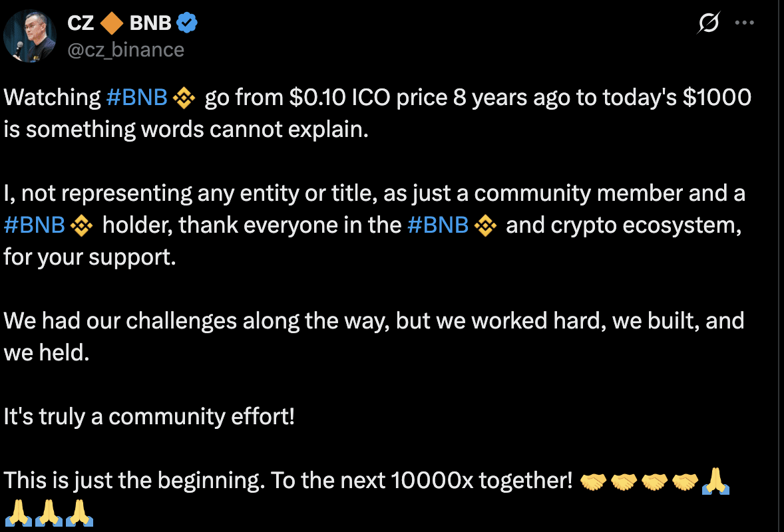Click first folded hands emoji on bottom line
This screenshot has height=532, width=784.
point(18,513)
